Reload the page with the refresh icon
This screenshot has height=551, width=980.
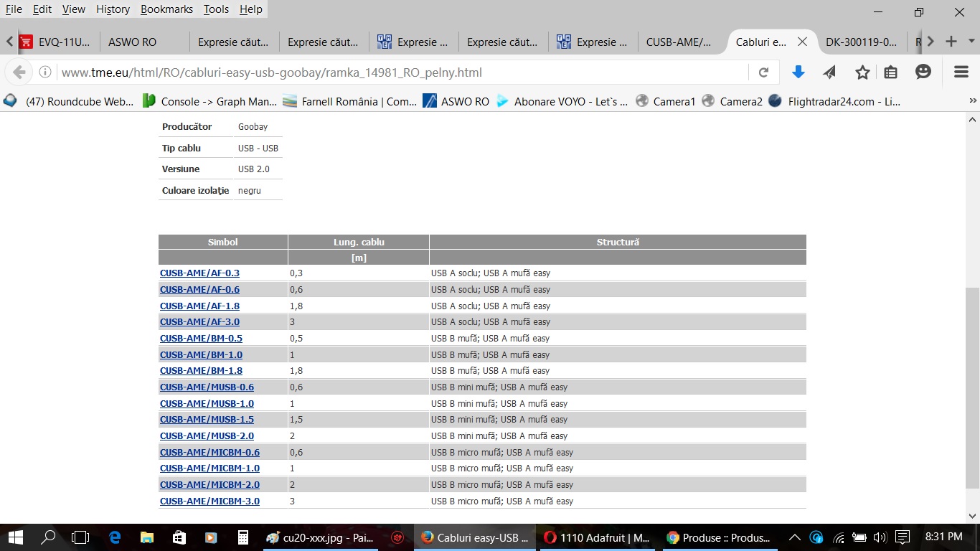[763, 72]
